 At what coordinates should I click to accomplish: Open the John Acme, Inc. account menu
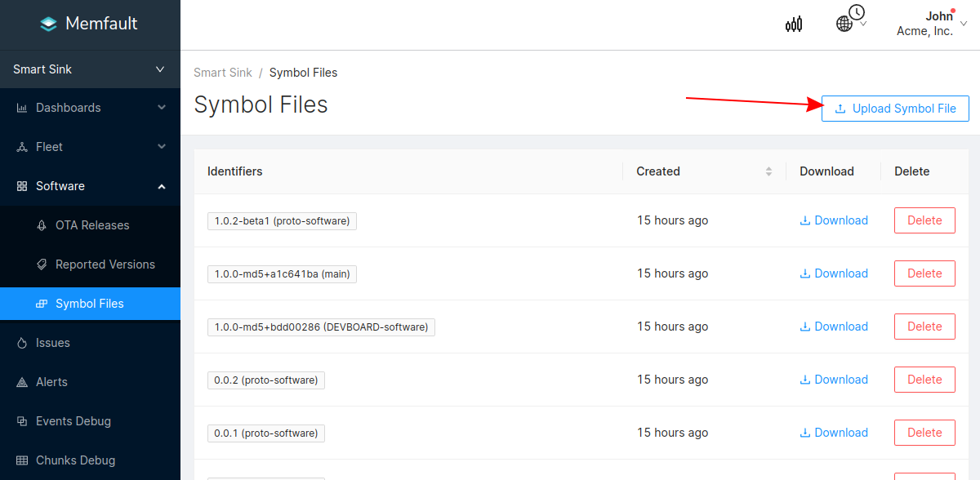click(931, 24)
